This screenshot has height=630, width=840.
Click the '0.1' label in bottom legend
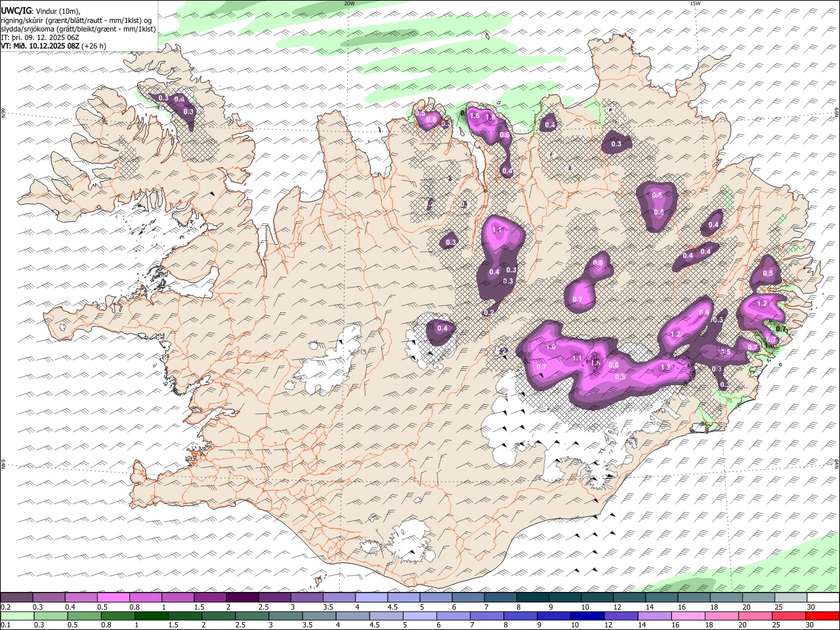[6, 625]
